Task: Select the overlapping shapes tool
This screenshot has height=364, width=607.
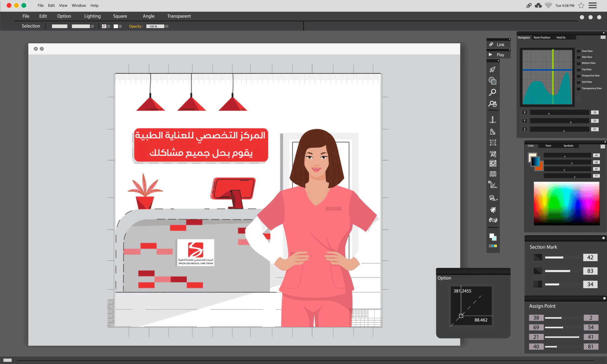Action: (492, 81)
